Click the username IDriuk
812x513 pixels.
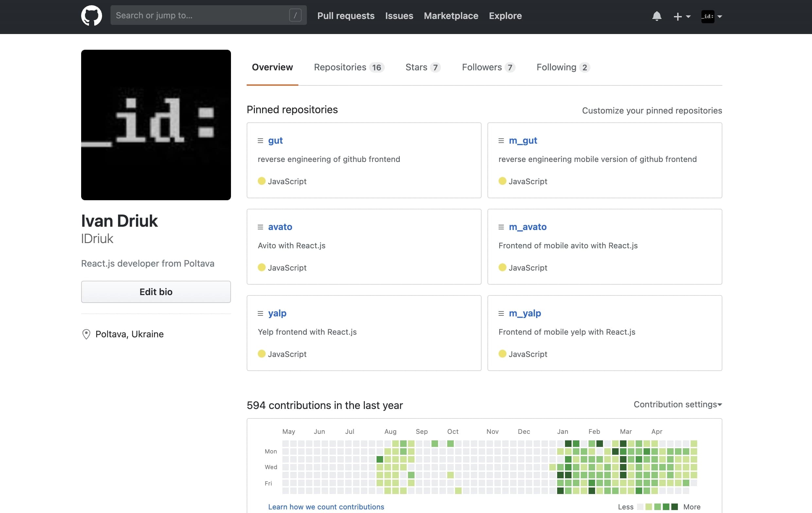pyautogui.click(x=97, y=239)
